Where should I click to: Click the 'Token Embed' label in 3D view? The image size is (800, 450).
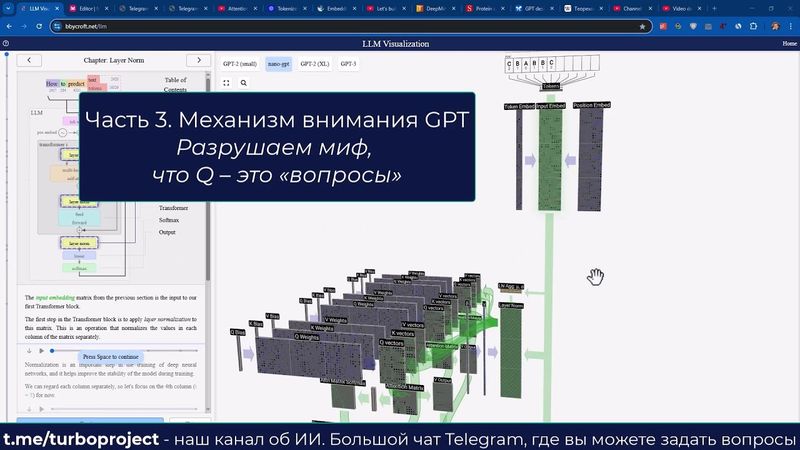(519, 107)
